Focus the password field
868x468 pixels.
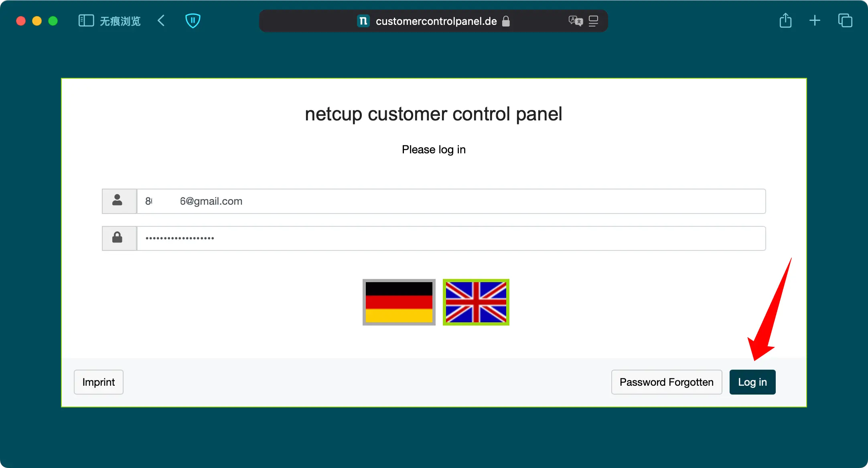pyautogui.click(x=451, y=238)
